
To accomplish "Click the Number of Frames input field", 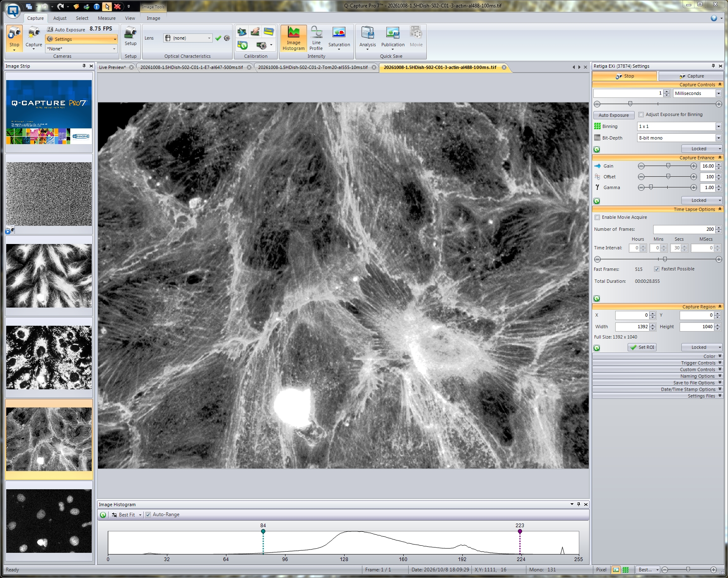I will pyautogui.click(x=684, y=229).
